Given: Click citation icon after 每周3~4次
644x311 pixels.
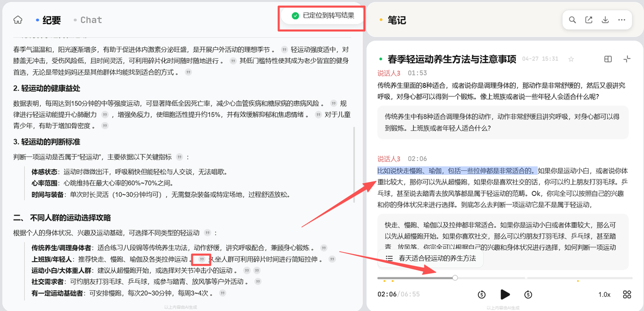Looking at the screenshot, I should [222, 293].
